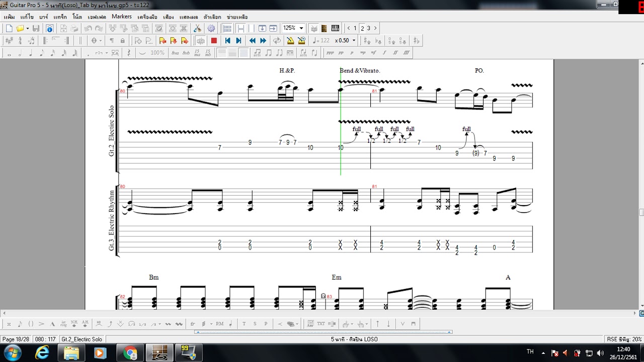Open the score information icon
Screen dimensions: 644x362
[x=50, y=29]
